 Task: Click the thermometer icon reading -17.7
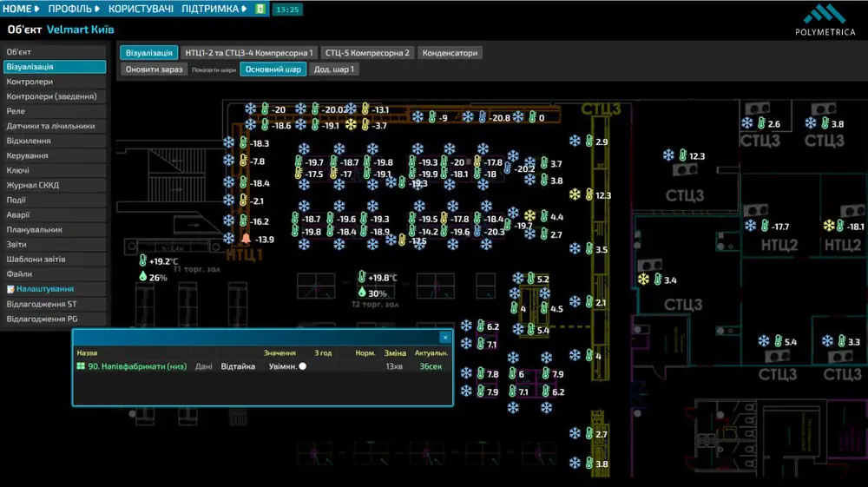(x=765, y=226)
